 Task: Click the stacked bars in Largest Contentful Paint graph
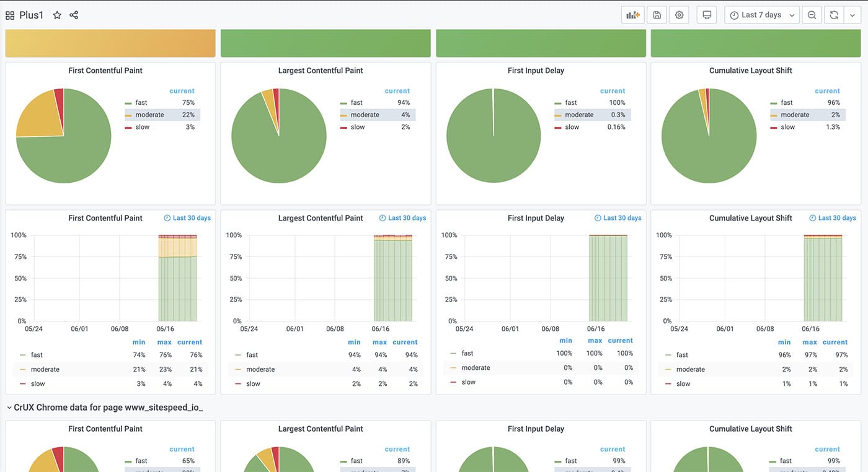click(393, 279)
